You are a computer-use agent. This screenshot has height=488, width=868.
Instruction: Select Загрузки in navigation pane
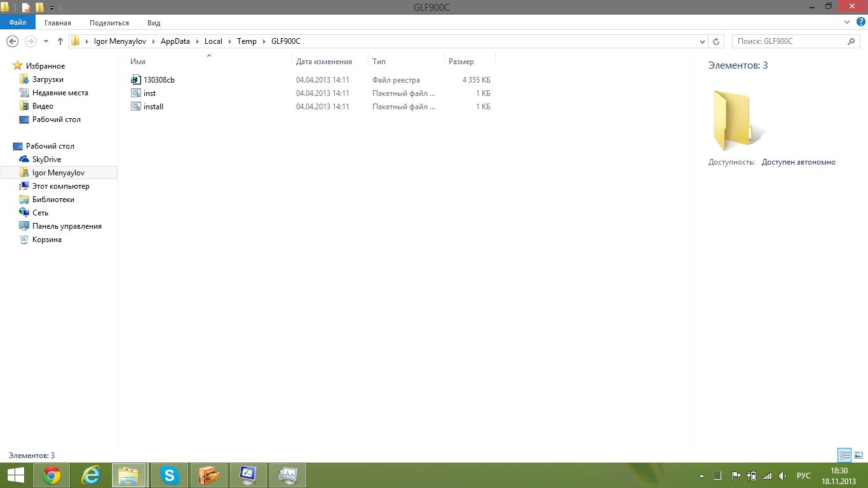click(x=48, y=79)
